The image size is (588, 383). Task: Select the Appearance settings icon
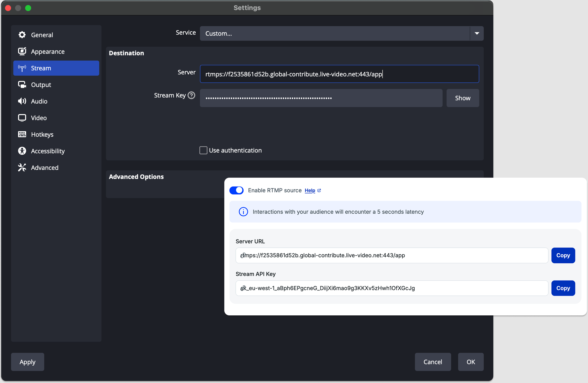[x=22, y=51]
